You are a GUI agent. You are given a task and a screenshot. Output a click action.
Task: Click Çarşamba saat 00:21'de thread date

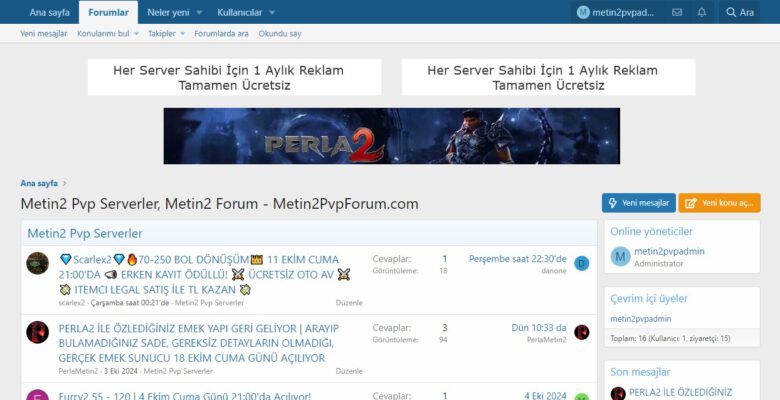pyautogui.click(x=130, y=302)
